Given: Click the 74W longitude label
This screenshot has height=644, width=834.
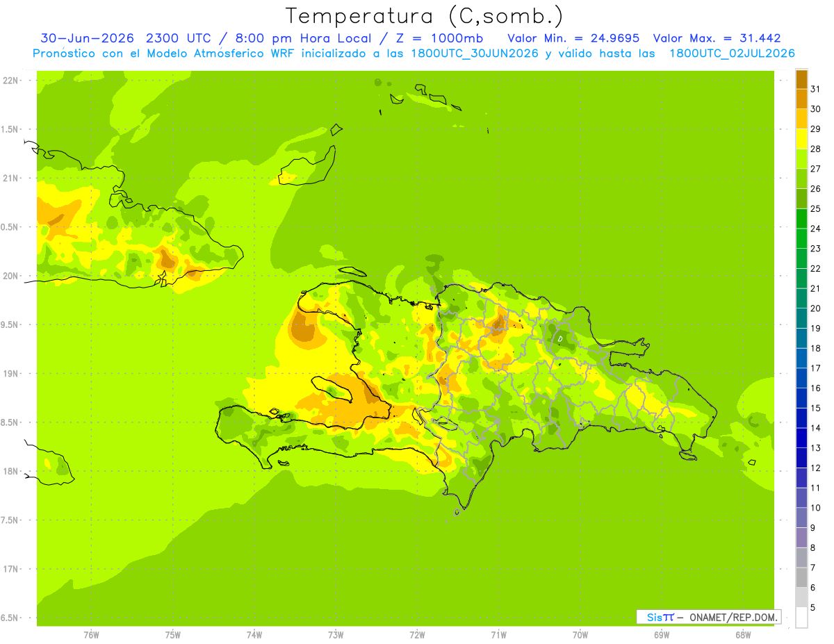Looking at the screenshot, I should coord(254,635).
